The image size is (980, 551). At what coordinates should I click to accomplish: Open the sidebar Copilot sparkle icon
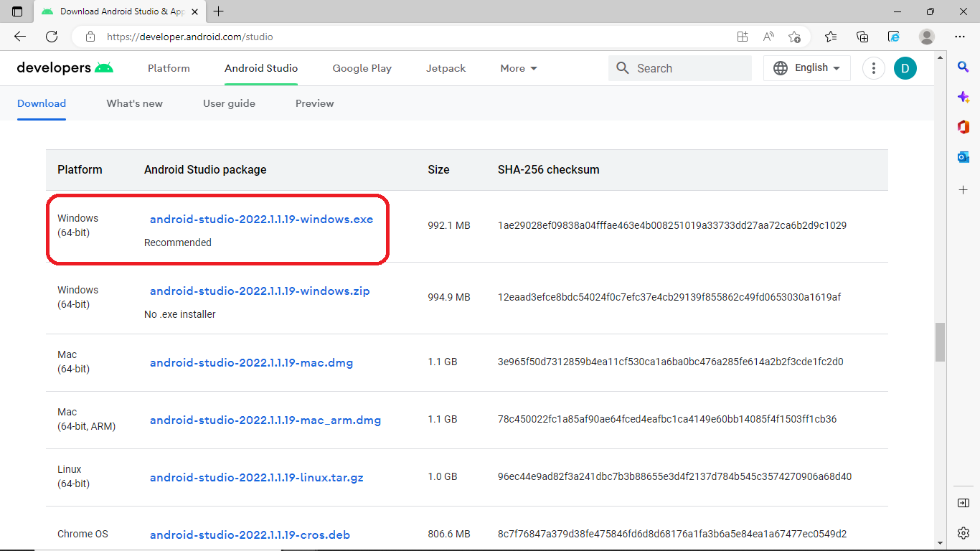[963, 97]
